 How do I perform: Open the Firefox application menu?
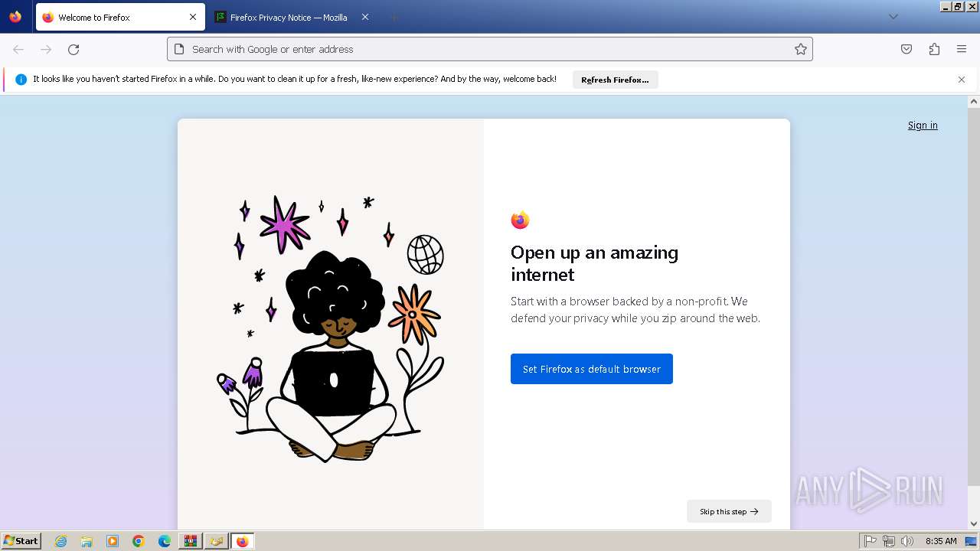click(962, 49)
